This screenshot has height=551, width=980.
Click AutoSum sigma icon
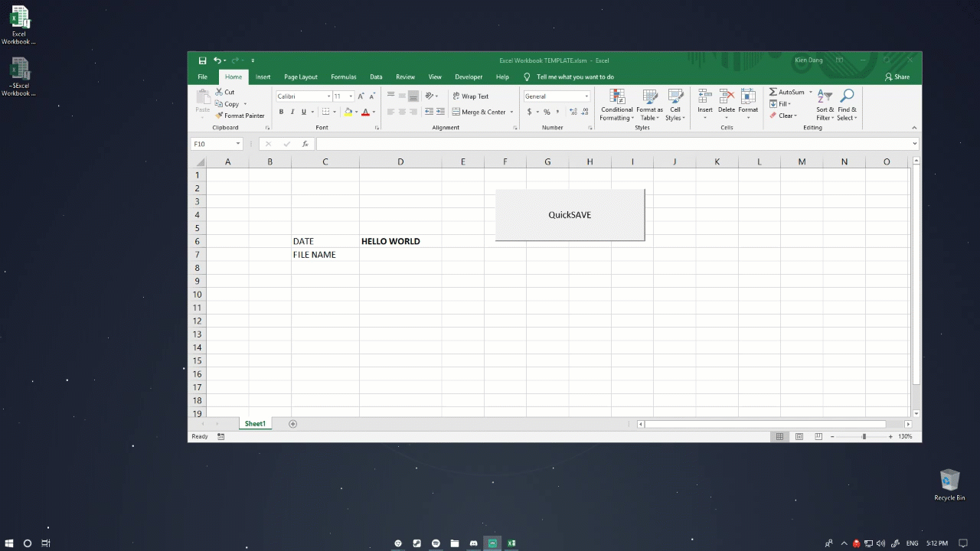[x=773, y=92]
